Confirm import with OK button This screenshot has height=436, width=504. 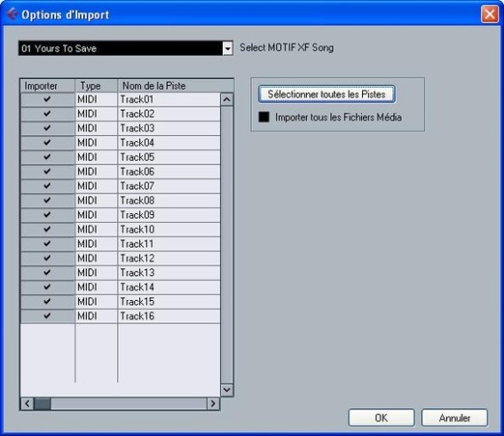click(382, 417)
